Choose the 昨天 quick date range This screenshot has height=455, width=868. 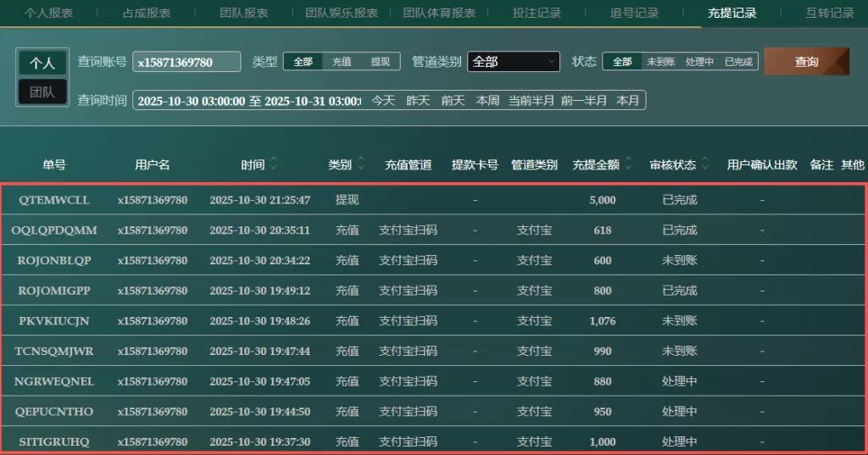tap(418, 100)
